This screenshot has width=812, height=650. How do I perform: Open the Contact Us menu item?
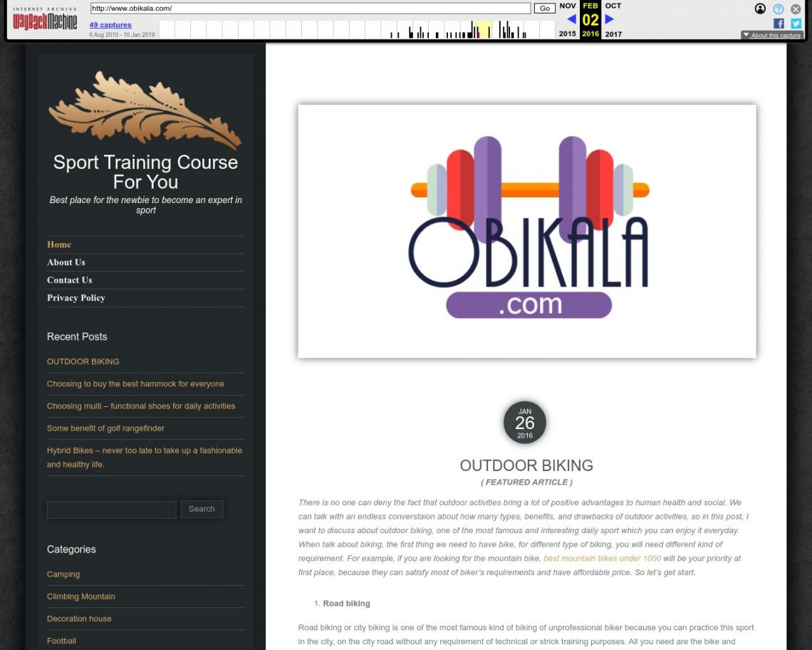[x=69, y=280]
